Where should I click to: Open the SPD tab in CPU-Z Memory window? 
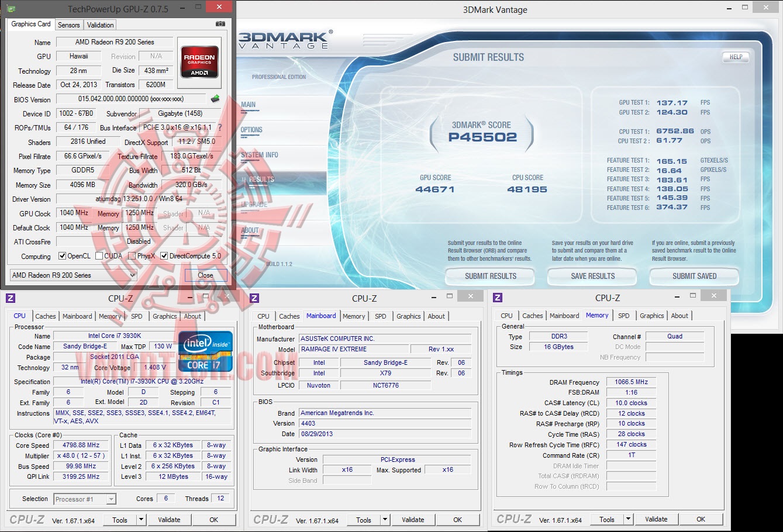point(624,316)
